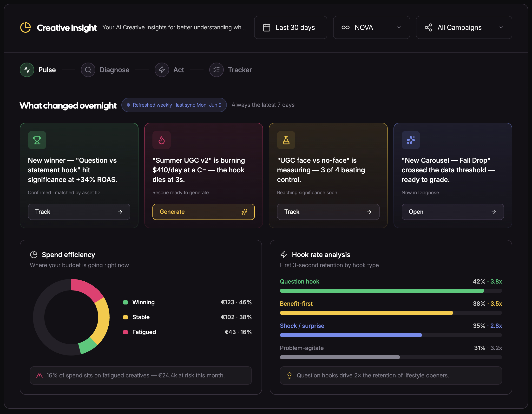Click 'Rescue ready to generate' text

(180, 193)
